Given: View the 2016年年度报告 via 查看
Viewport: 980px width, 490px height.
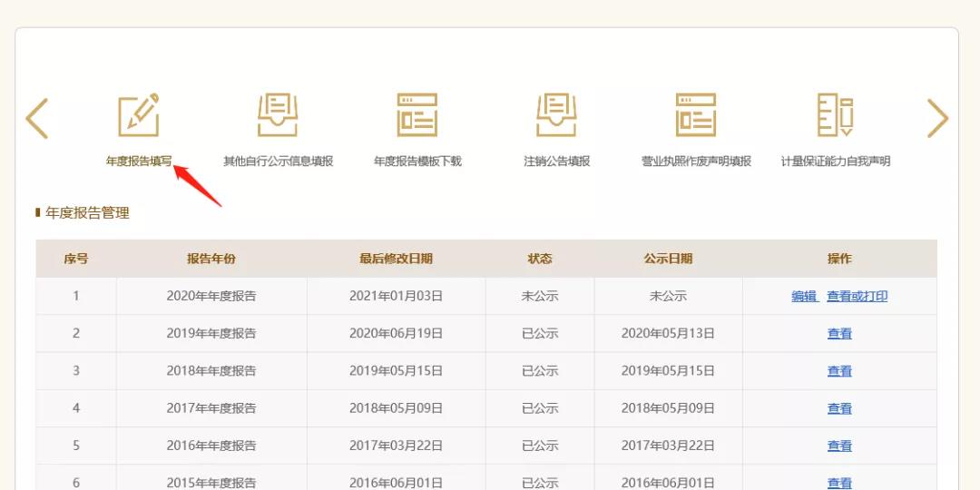Looking at the screenshot, I should point(839,446).
